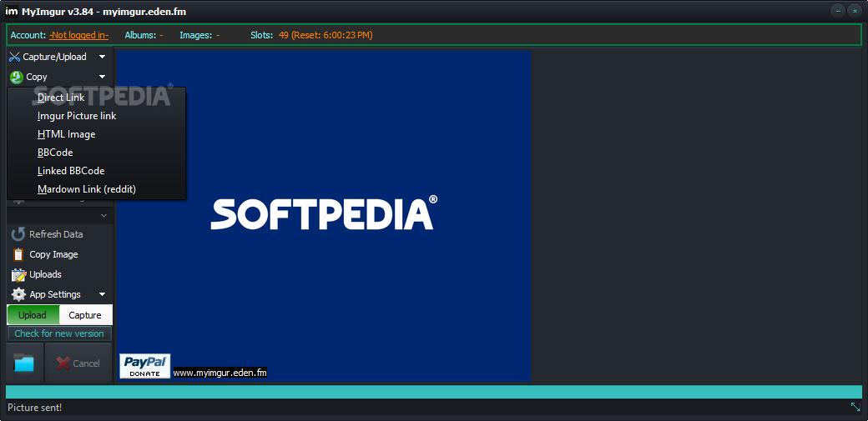The image size is (868, 421).
Task: Click the Albums label in info bar
Action: click(140, 35)
